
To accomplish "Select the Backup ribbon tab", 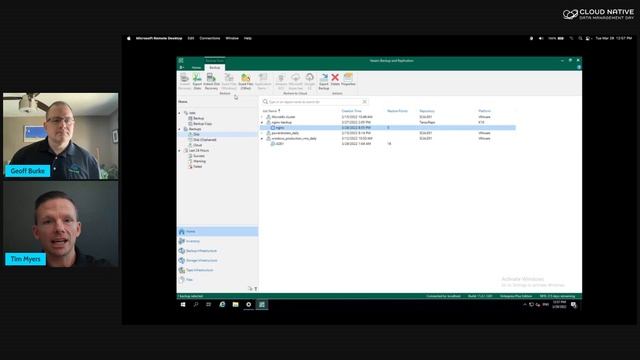I will (215, 67).
